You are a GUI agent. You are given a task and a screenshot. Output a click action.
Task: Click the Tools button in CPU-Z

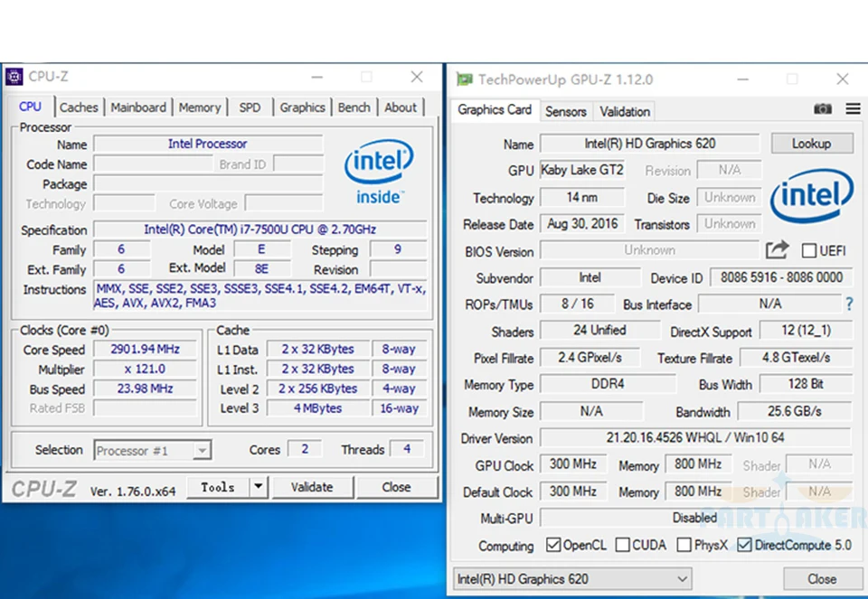point(218,487)
